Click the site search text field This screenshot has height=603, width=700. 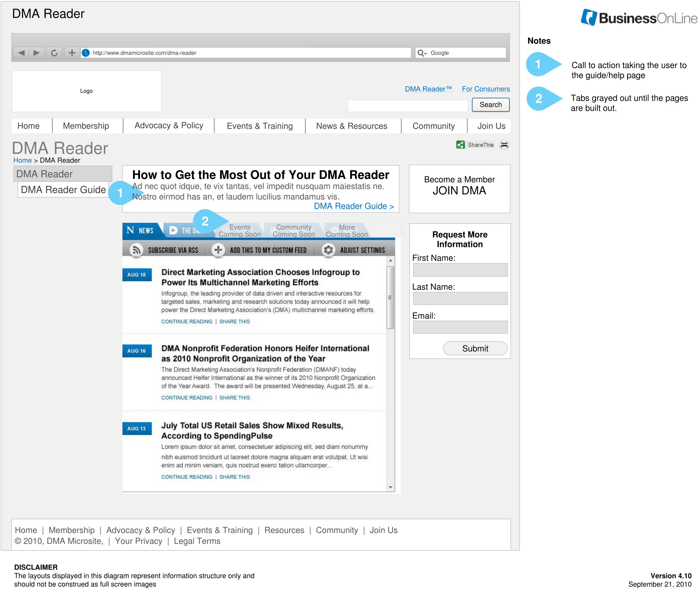(407, 105)
